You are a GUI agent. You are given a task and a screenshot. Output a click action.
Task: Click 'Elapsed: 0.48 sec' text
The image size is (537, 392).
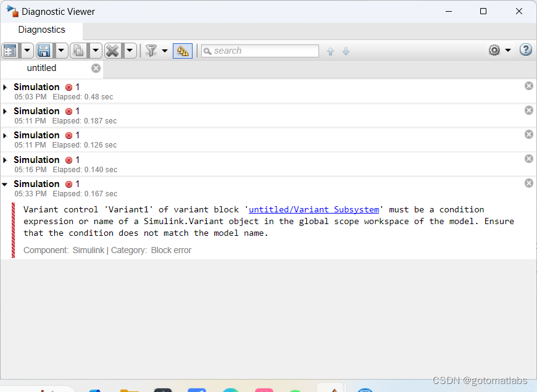(83, 97)
